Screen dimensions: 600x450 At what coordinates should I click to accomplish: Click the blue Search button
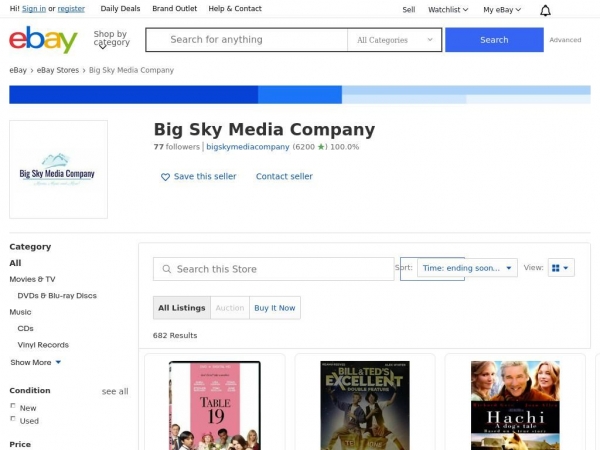click(494, 40)
